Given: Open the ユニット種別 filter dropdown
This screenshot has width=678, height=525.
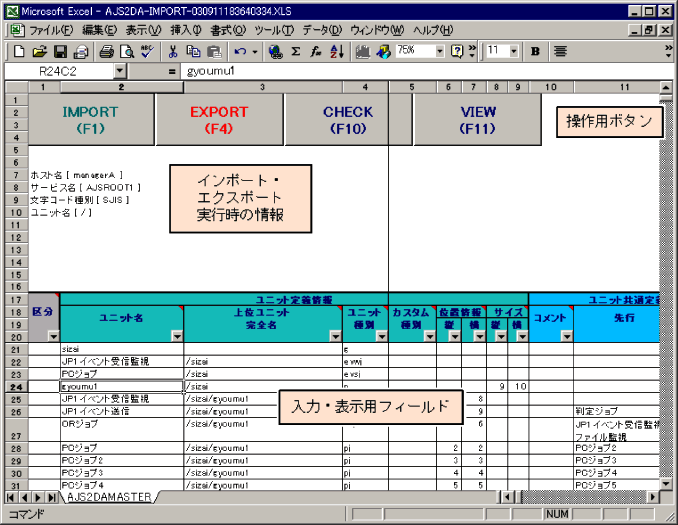Looking at the screenshot, I should tap(382, 336).
